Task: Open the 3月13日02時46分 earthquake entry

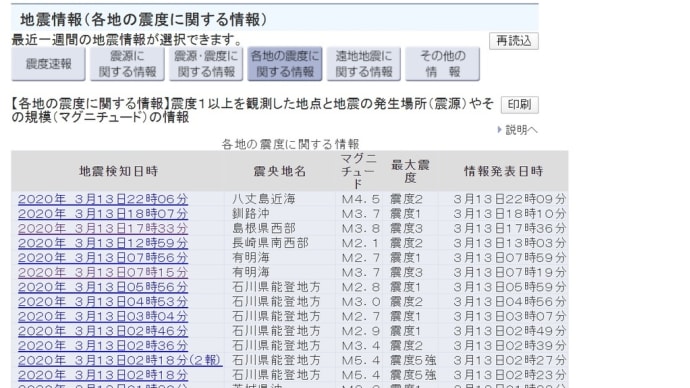Action: click(x=103, y=331)
